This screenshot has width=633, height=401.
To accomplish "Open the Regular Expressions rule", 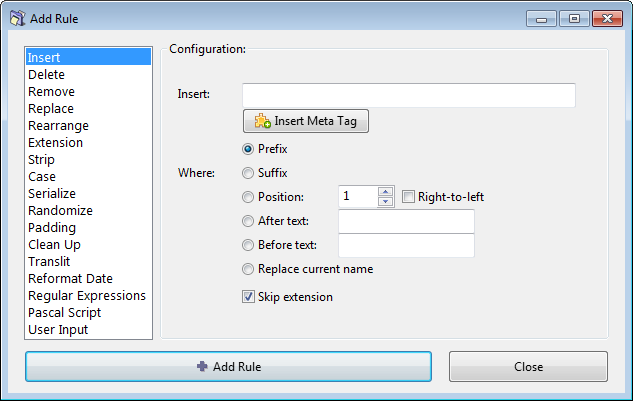I will [x=87, y=296].
